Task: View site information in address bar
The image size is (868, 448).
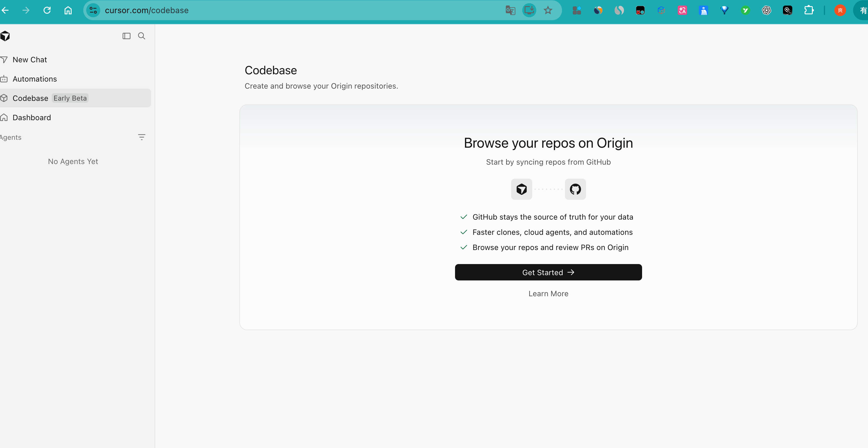Action: coord(93,11)
